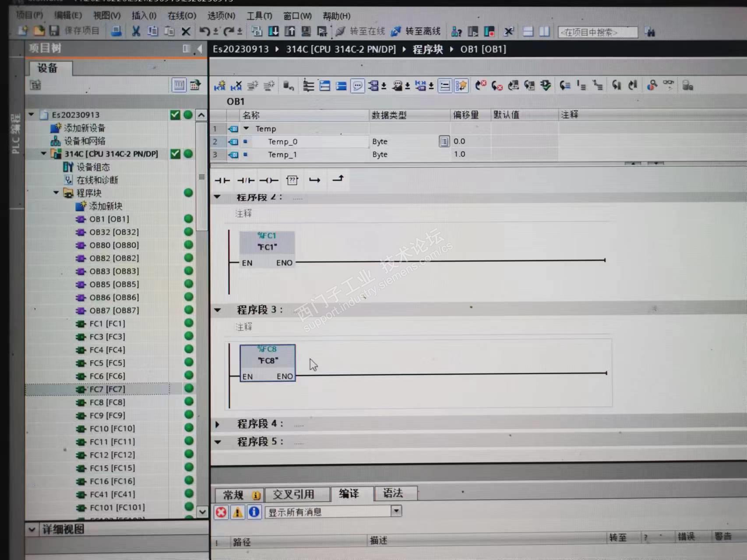Click the undo arrow icon
This screenshot has height=560, width=747.
(x=204, y=31)
